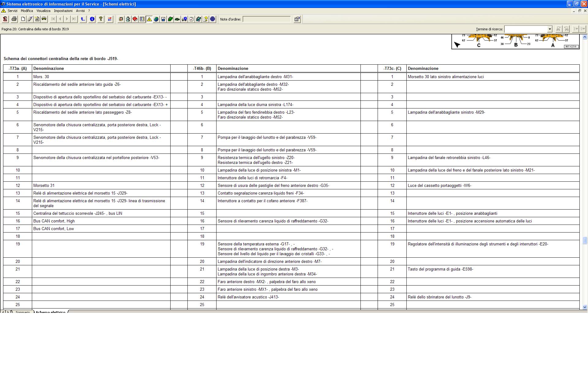Click the indent left arrow search icon
This screenshot has height=375, width=588.
pyautogui.click(x=575, y=29)
